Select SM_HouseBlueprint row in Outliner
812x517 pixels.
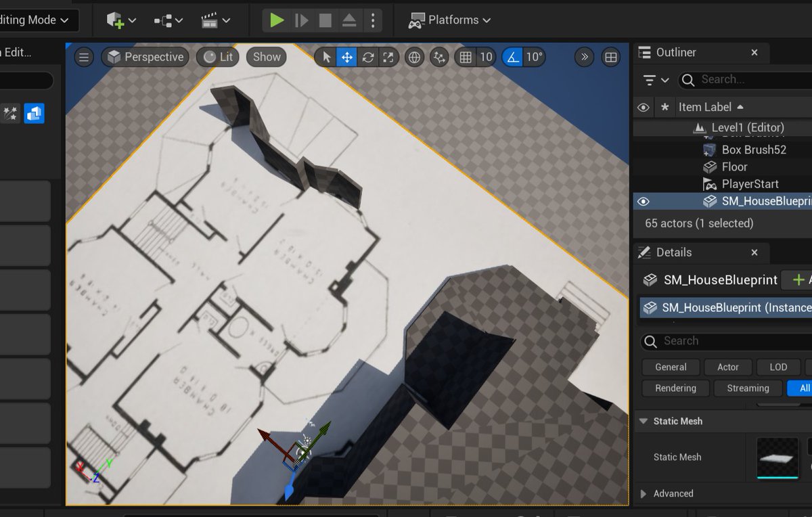pos(723,201)
